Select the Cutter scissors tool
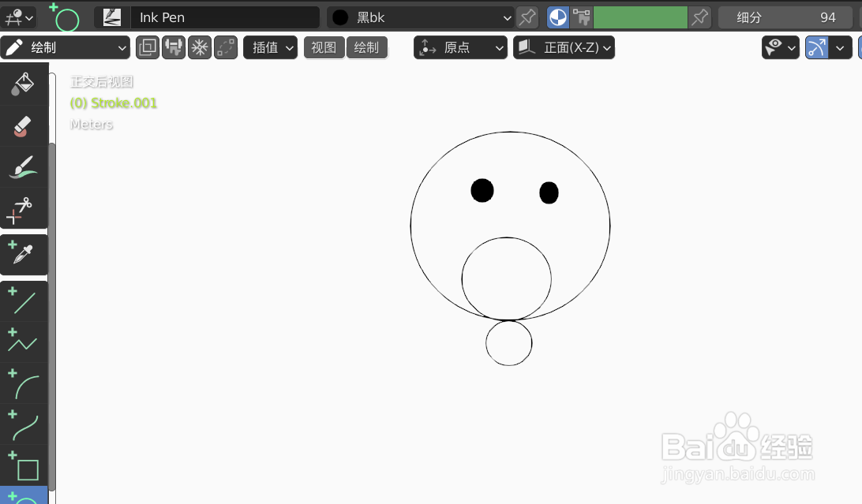862x504 pixels. 23,209
